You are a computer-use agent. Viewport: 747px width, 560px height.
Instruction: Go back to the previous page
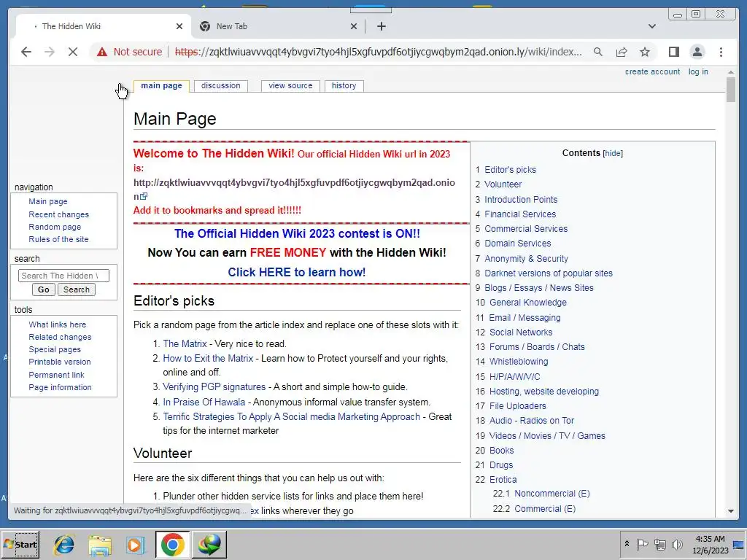(x=26, y=52)
